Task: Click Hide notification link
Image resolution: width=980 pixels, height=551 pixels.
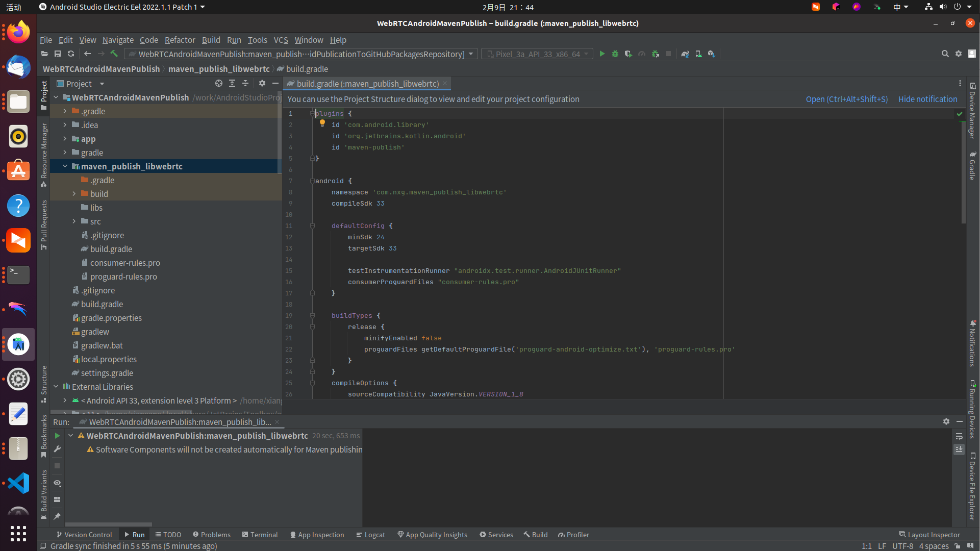Action: (927, 99)
